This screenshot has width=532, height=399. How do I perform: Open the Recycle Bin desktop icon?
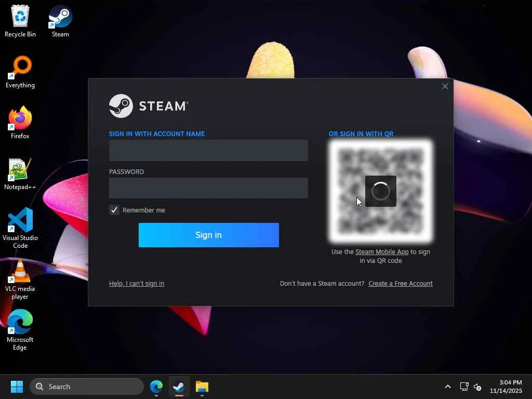point(20,21)
